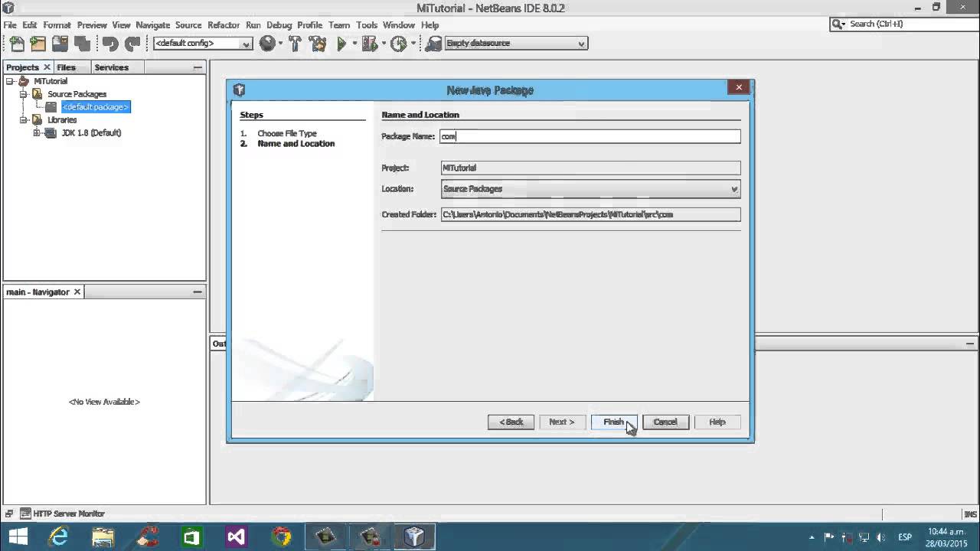The width and height of the screenshot is (980, 551).
Task: Open Visual Studio from the taskbar
Action: click(x=236, y=536)
